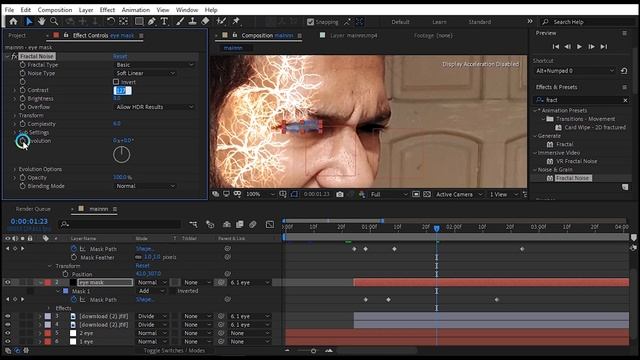Open the resolution Full dropdown

pos(389,194)
